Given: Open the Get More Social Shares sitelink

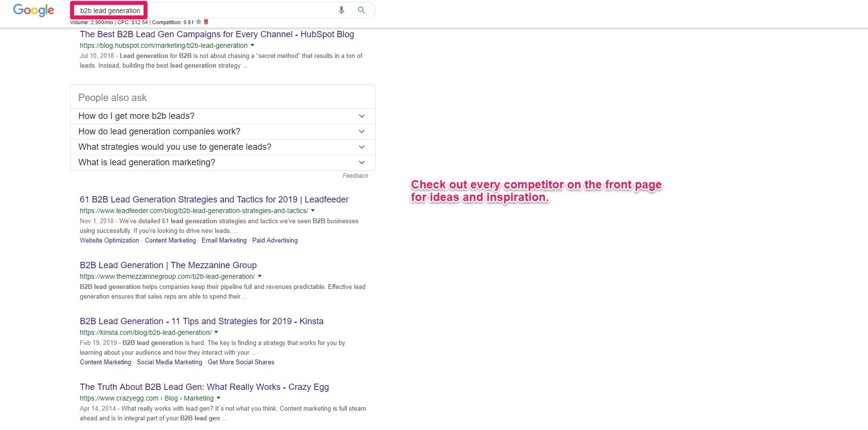Looking at the screenshot, I should coord(241,362).
